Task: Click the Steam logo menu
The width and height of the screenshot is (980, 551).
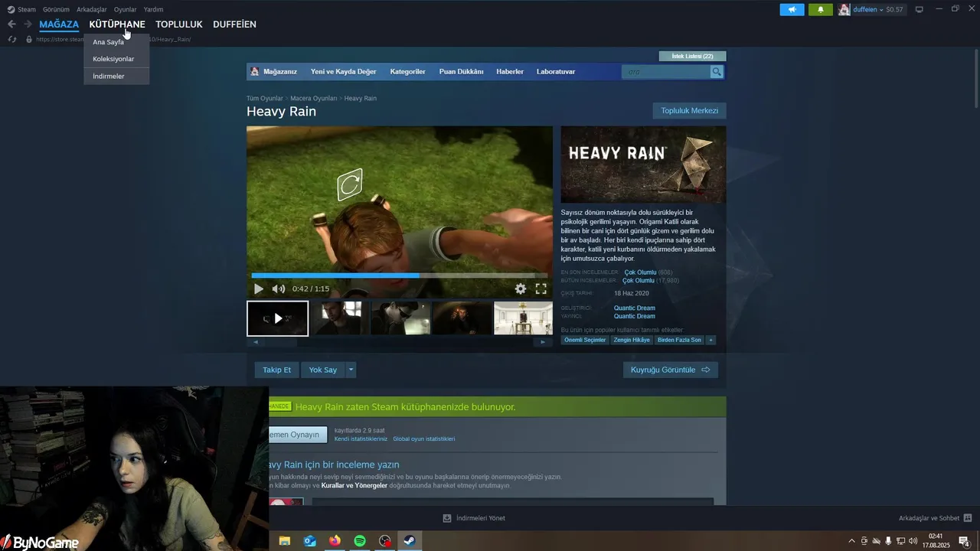Action: (x=21, y=9)
